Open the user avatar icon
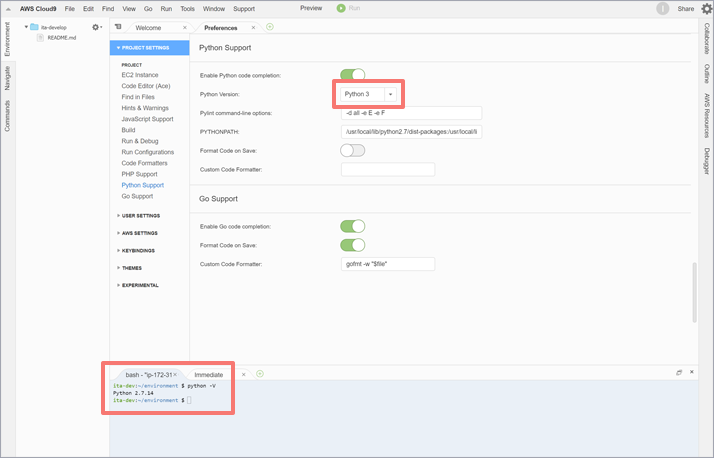Screen dimensions: 714x458 click(x=663, y=9)
